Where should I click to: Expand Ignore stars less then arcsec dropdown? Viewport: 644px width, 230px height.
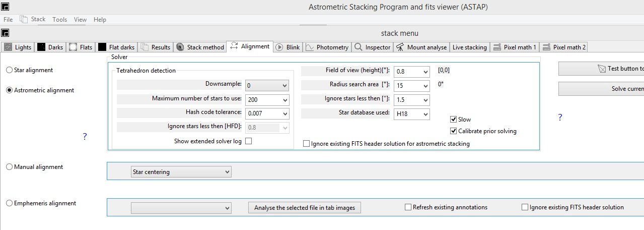click(x=425, y=100)
